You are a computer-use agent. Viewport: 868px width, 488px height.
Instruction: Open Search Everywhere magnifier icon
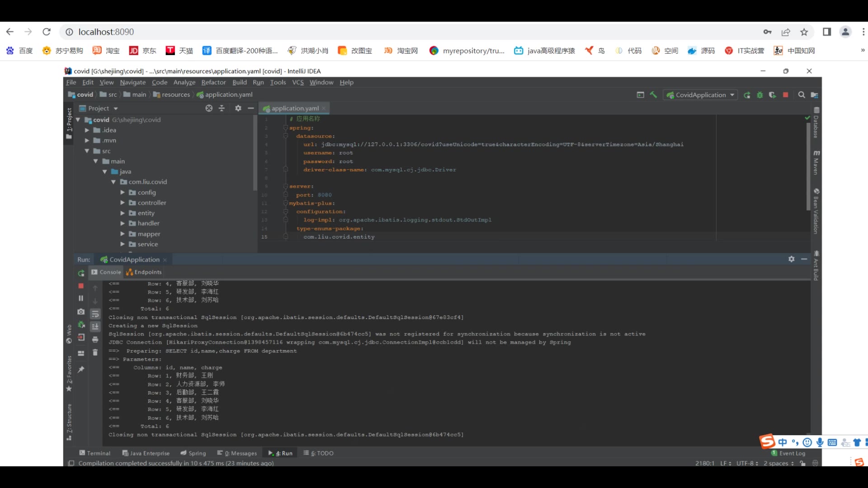coord(802,95)
